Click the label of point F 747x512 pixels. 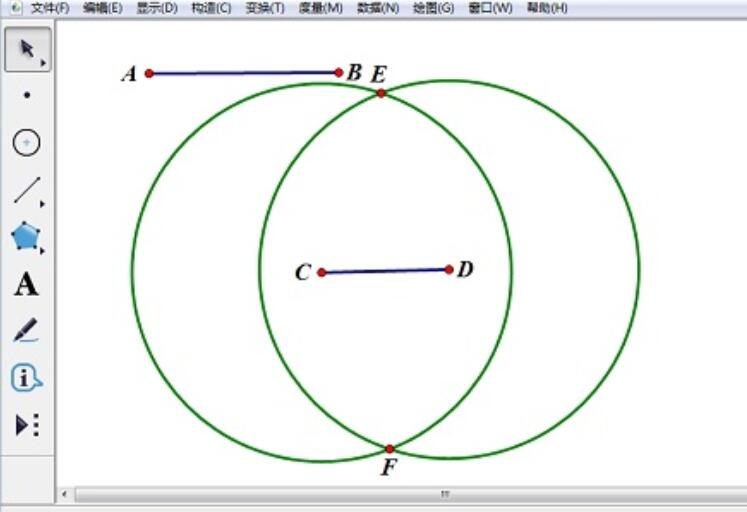click(x=389, y=467)
